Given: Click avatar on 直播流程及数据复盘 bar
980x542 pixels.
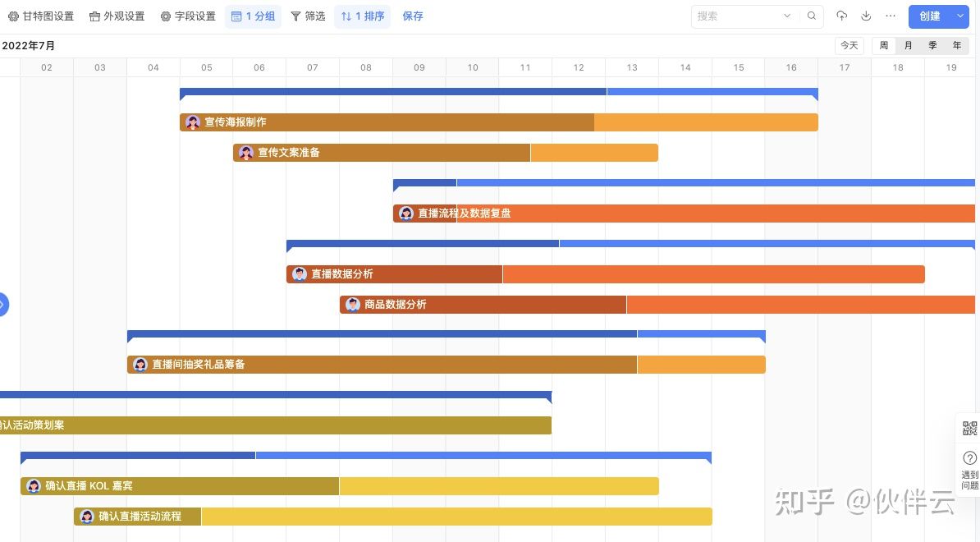Looking at the screenshot, I should click(x=406, y=214).
